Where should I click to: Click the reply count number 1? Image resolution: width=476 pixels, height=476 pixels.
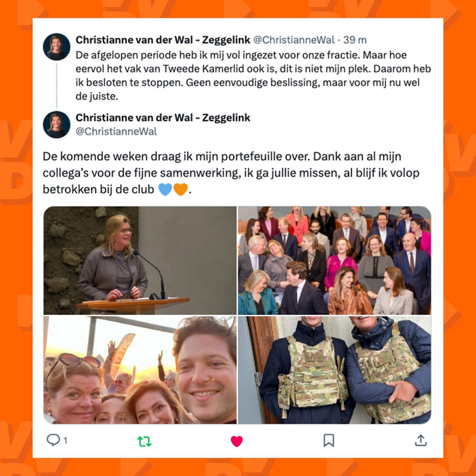(65, 440)
